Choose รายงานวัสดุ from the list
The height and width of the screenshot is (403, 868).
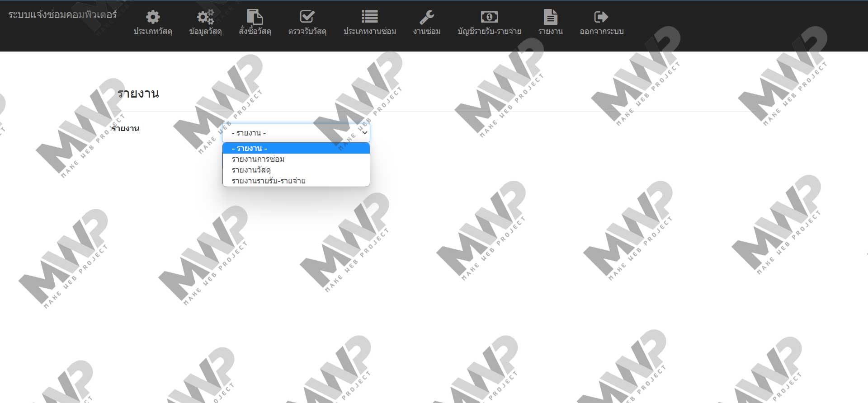pyautogui.click(x=296, y=170)
